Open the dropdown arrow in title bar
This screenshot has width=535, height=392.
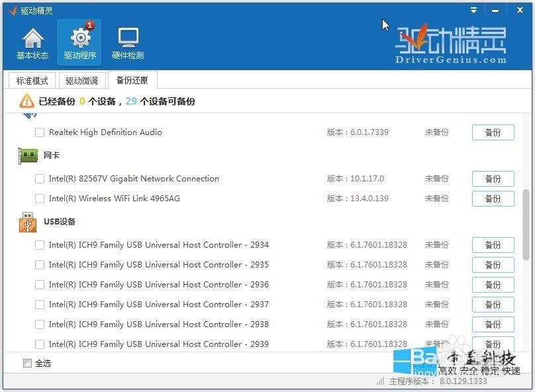473,10
